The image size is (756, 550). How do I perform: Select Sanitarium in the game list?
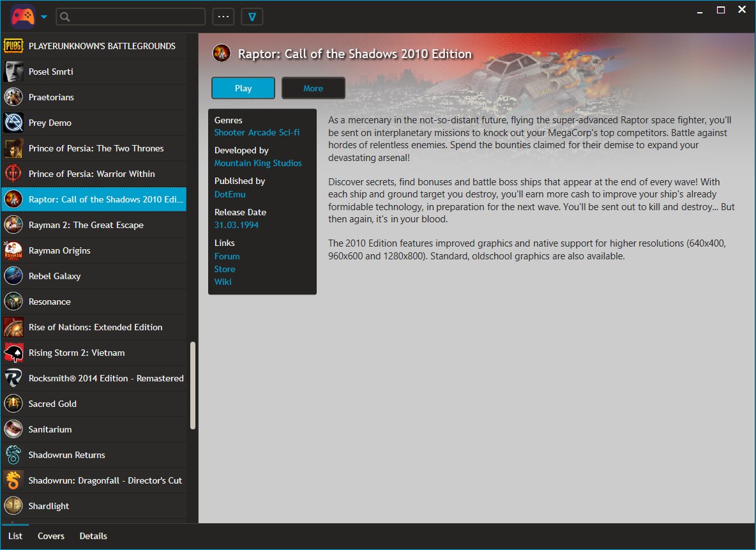click(x=94, y=429)
